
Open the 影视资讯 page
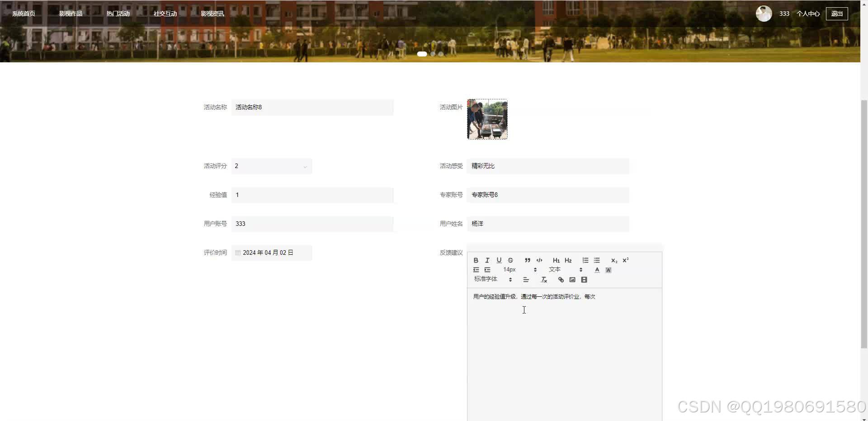[x=212, y=14]
